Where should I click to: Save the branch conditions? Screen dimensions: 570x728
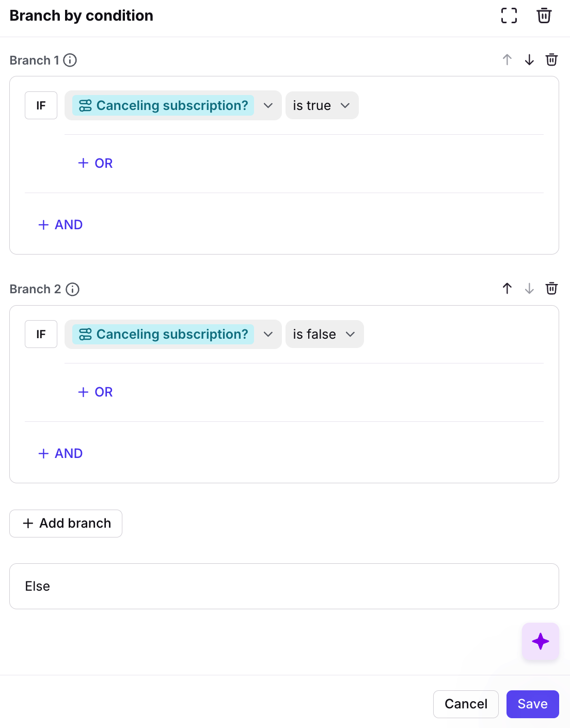point(532,704)
